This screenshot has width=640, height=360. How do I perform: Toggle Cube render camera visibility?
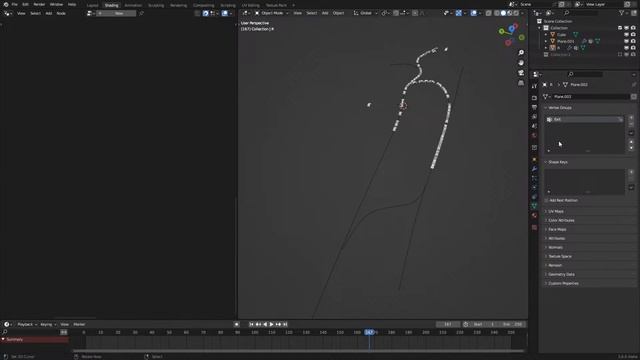point(633,35)
